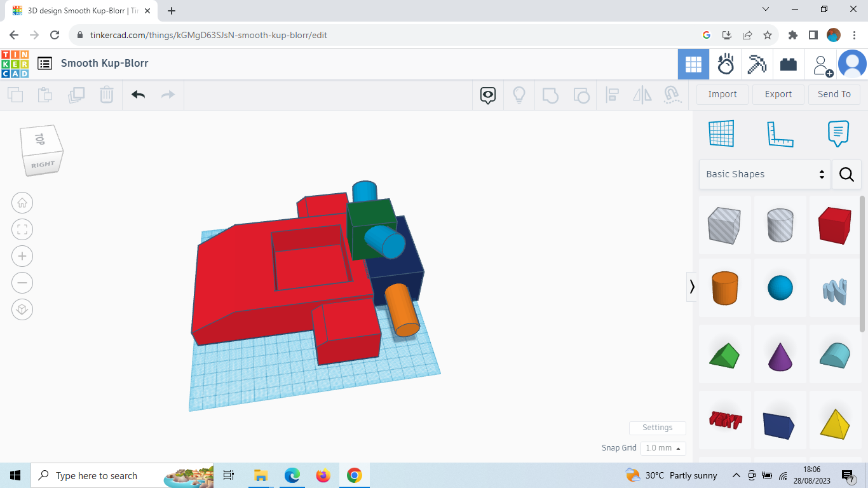The width and height of the screenshot is (868, 488).
Task: Collapse the shapes panel
Action: tap(692, 287)
